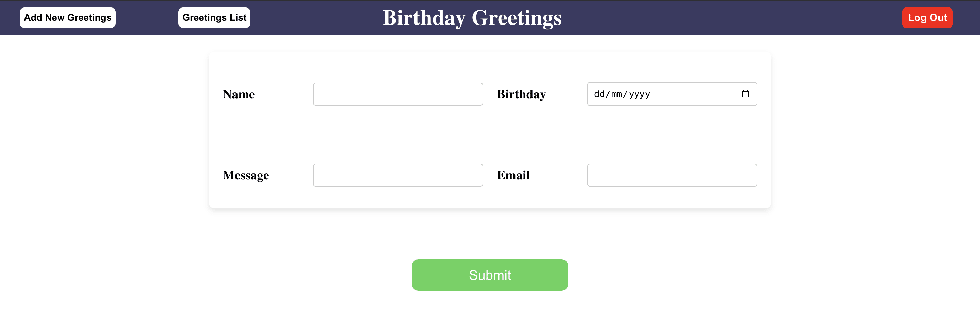Viewport: 980px width, 333px height.
Task: Click the Email field label
Action: pyautogui.click(x=513, y=175)
